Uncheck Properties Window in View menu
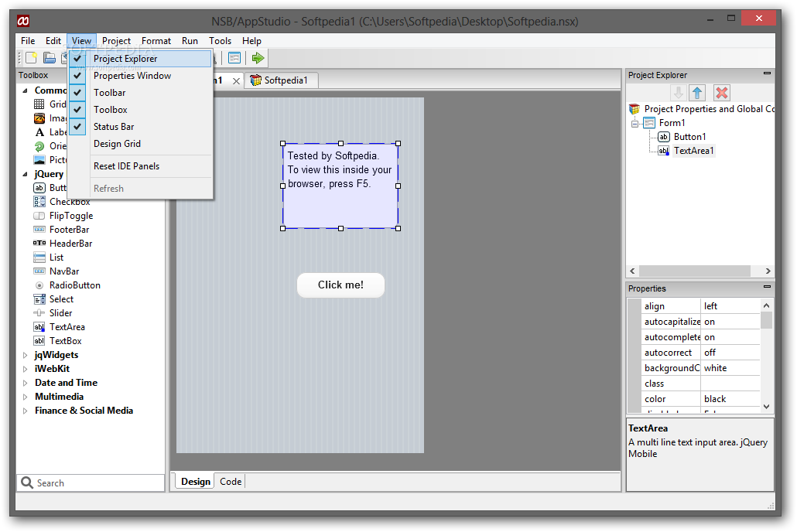 coord(140,76)
